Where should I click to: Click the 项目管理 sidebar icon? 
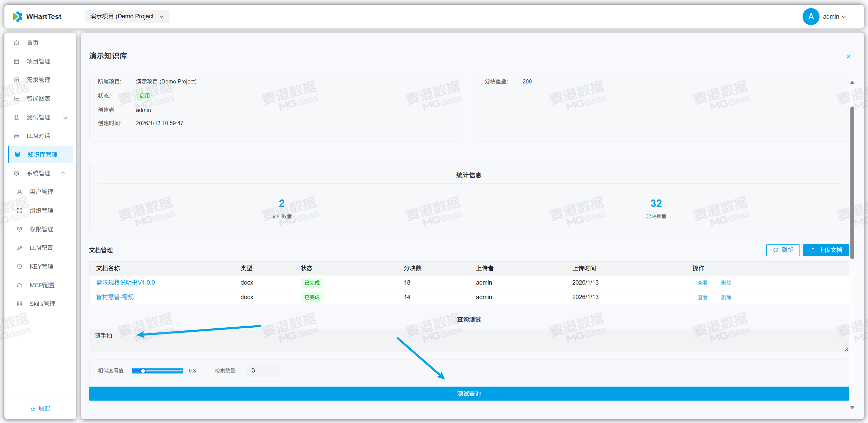click(17, 61)
